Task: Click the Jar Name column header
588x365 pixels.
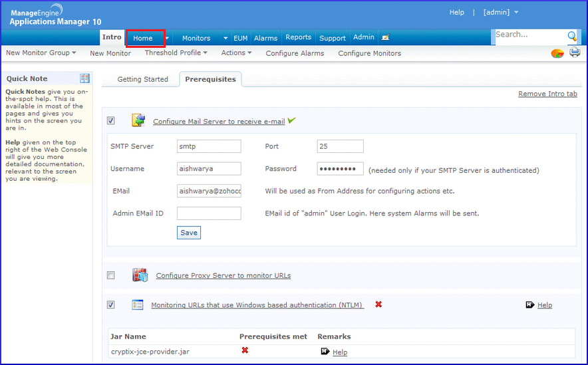Action: tap(128, 336)
